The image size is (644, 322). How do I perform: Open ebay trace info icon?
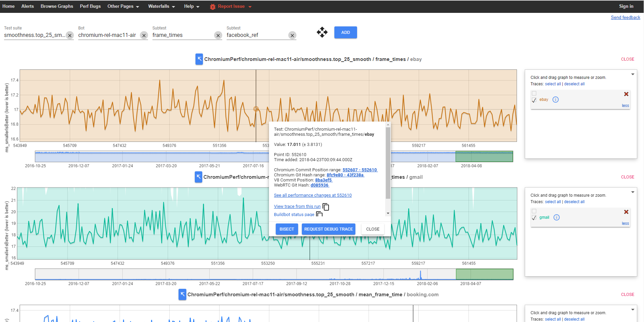pos(556,100)
